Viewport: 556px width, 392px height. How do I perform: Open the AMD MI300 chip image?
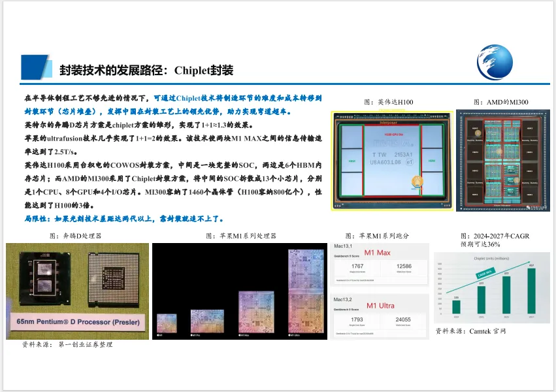503,160
